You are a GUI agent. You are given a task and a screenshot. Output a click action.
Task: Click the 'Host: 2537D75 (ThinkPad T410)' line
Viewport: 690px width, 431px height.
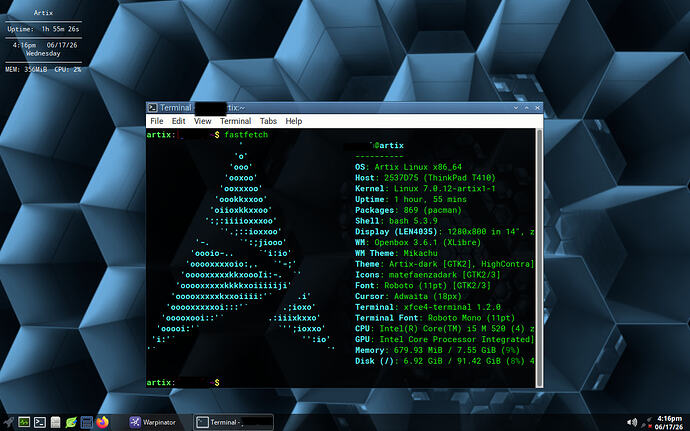(x=425, y=178)
